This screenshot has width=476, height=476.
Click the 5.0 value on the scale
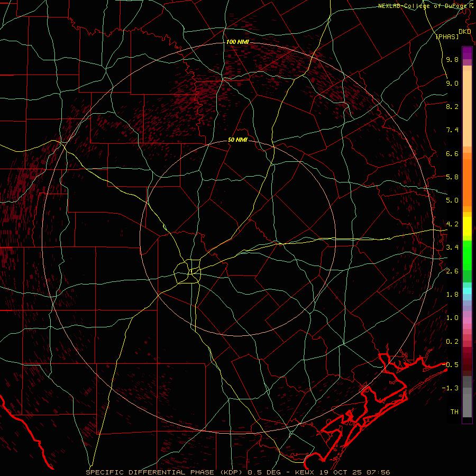[x=452, y=200]
